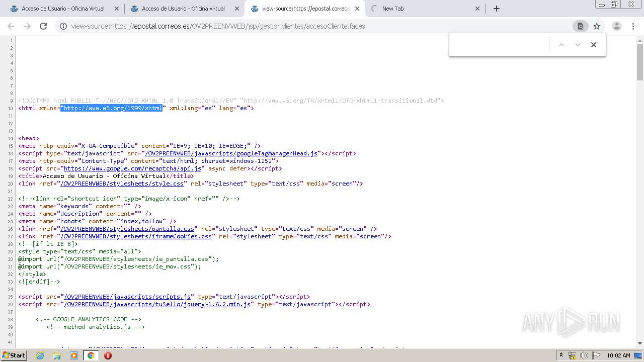644x362 pixels.
Task: Select the view-source epostal.correos tab
Action: 305,9
